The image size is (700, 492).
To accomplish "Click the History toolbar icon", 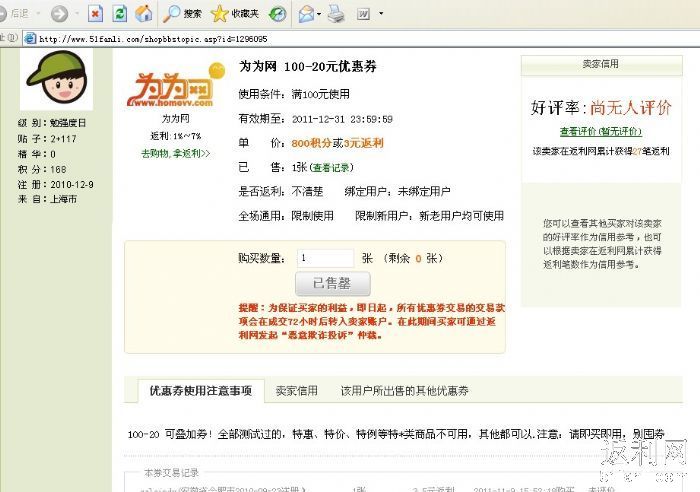I will tap(277, 13).
